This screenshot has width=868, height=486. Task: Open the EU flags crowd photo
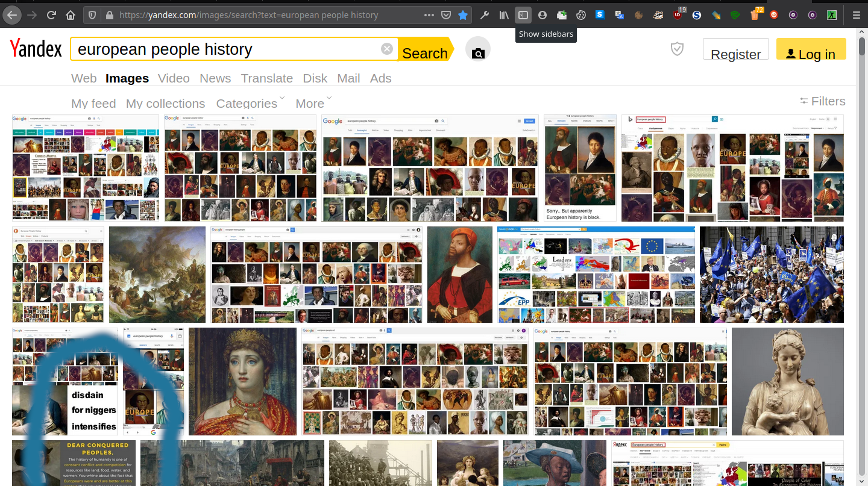772,275
